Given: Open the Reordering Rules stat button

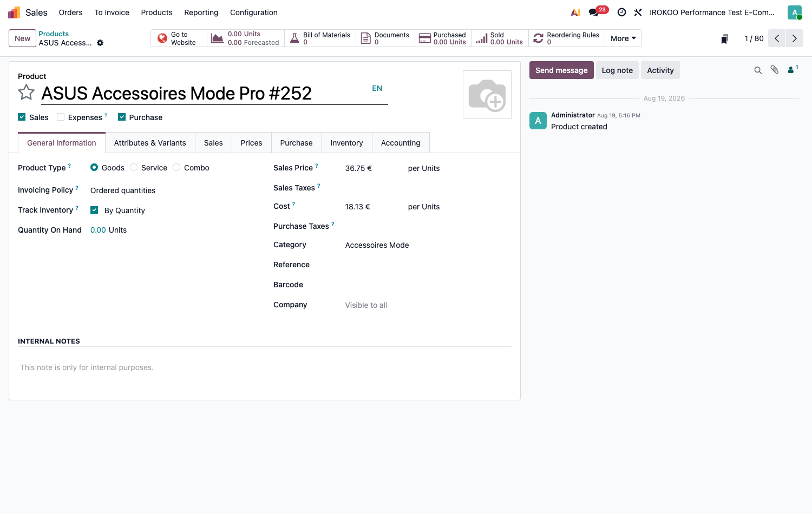Looking at the screenshot, I should click(567, 38).
